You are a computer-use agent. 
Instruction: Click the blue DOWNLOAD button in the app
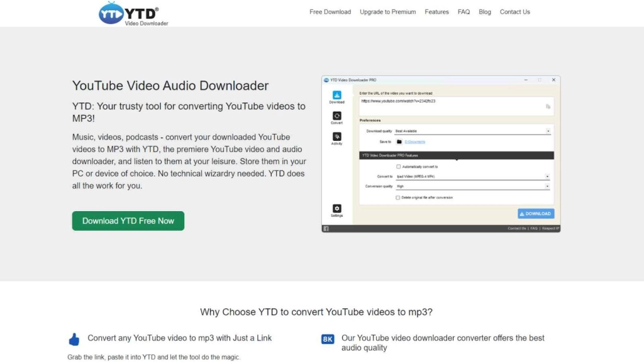pyautogui.click(x=536, y=214)
